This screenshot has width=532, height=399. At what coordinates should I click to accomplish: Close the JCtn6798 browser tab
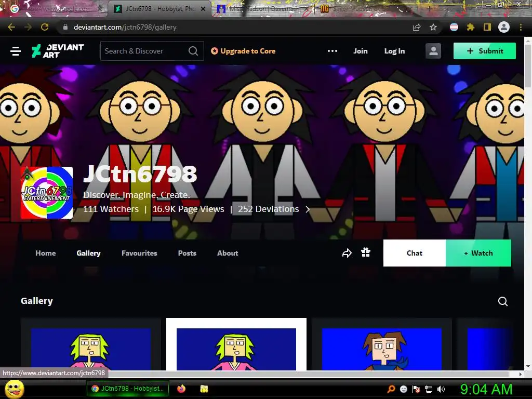[203, 9]
